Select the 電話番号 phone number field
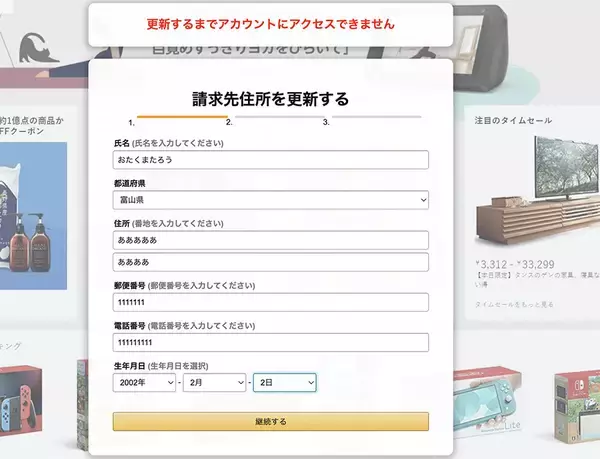Screen dimensions: 600x459 click(x=271, y=342)
